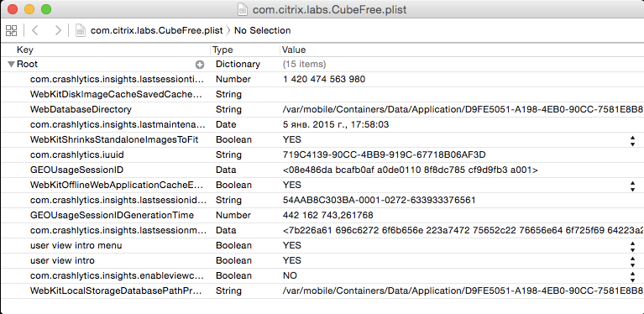The height and width of the screenshot is (314, 644).
Task: Select WebKitLocalStorageDatabasePathPr… key
Action: tap(116, 290)
